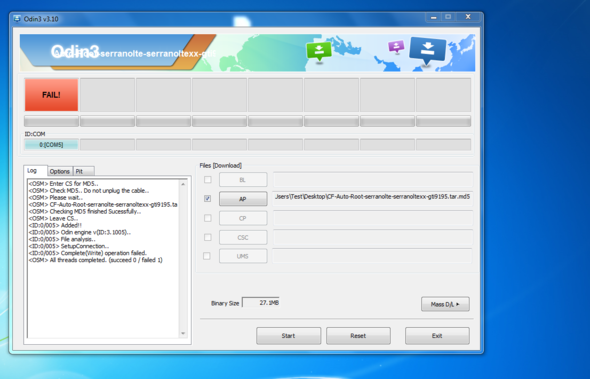
Task: Click the blue download icon in banner
Action: pos(427,51)
